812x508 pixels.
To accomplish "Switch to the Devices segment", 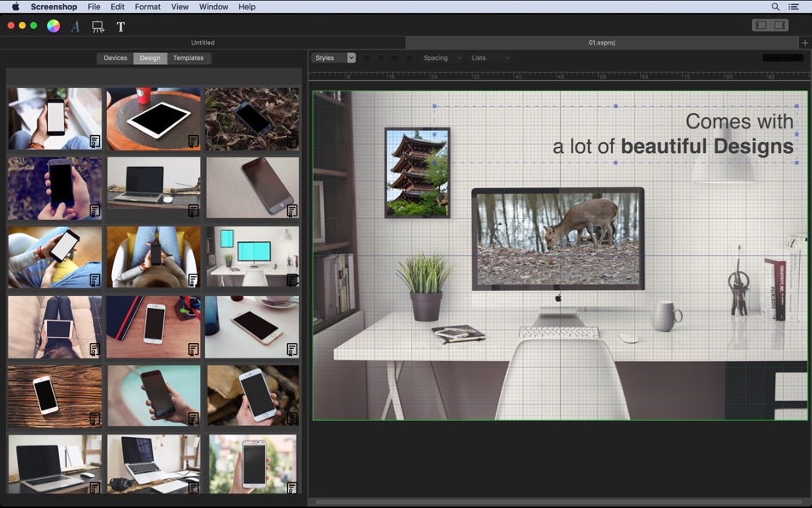I will click(x=115, y=58).
